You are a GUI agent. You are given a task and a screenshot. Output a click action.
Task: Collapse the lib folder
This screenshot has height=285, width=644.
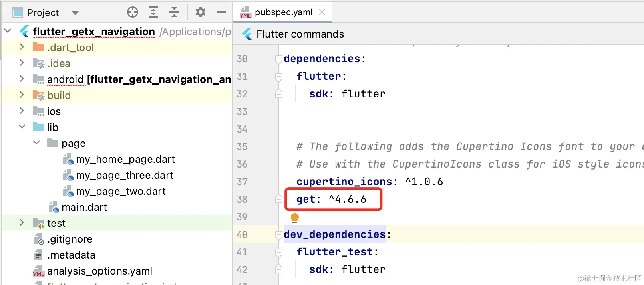pyautogui.click(x=22, y=127)
